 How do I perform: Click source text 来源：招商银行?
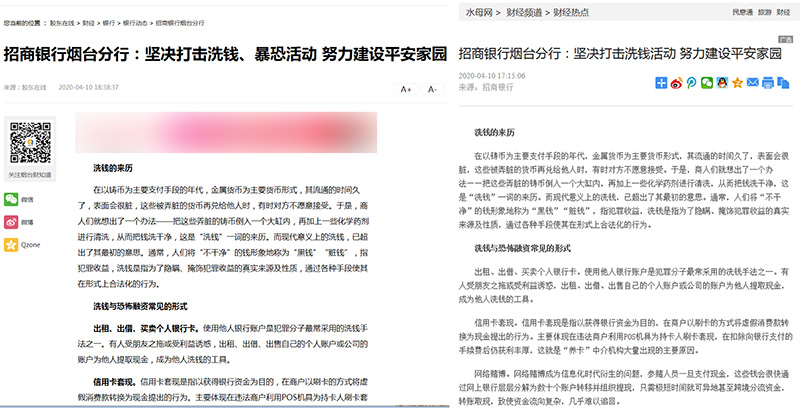(x=486, y=87)
